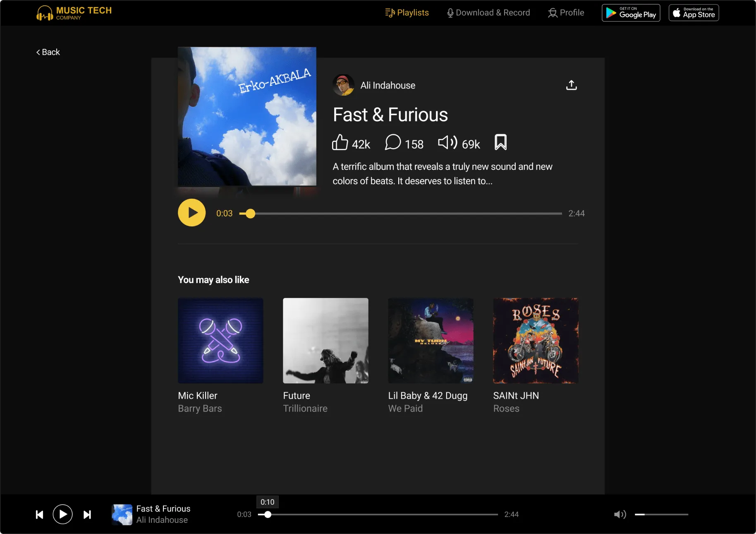Like the track with thumbs-up icon

(340, 142)
